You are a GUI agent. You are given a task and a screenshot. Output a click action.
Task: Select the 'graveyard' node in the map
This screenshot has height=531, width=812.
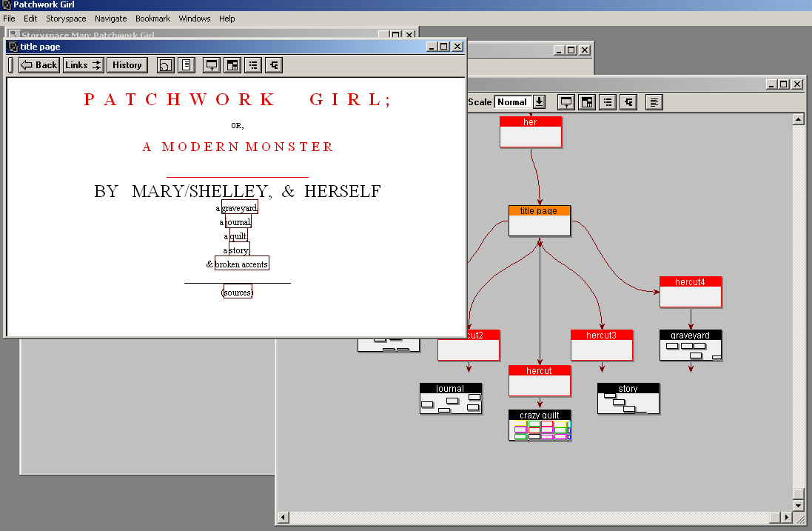pos(691,345)
